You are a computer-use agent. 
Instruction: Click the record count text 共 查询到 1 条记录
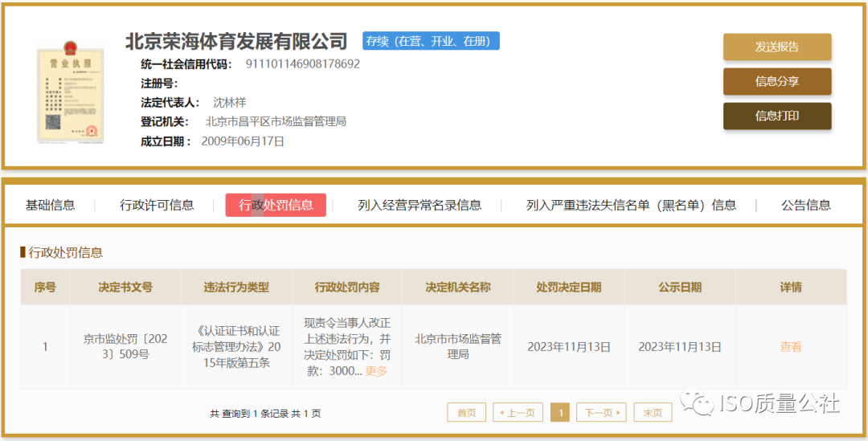point(249,414)
